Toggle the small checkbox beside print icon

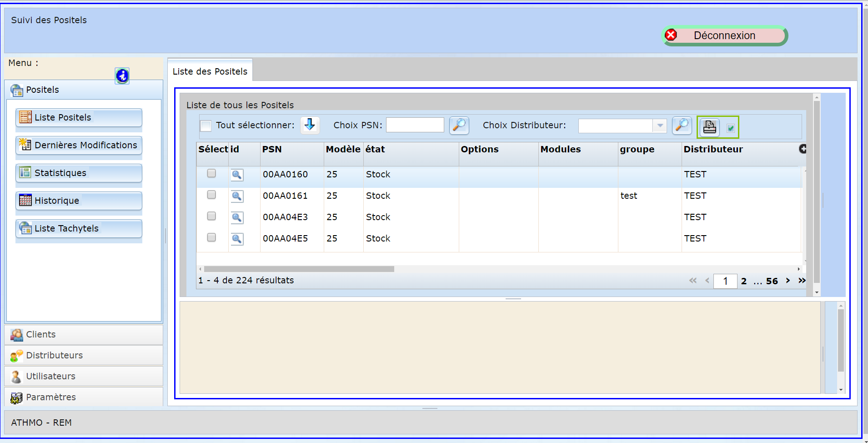[731, 128]
